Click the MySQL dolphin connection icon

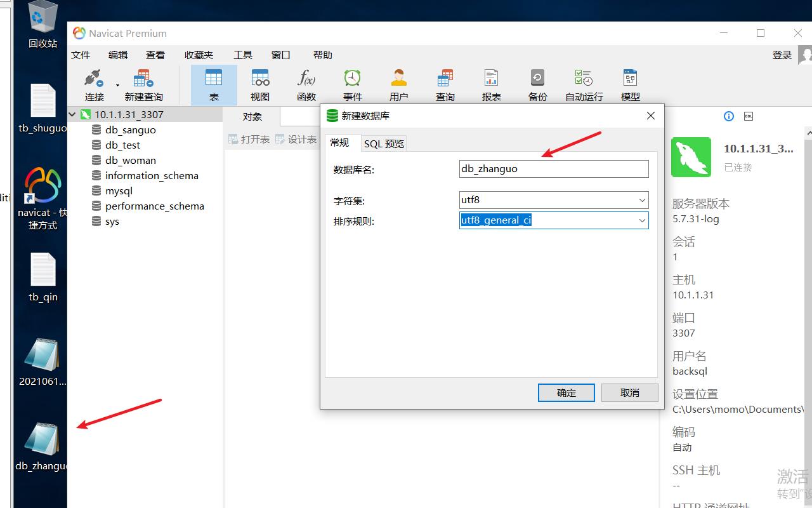point(691,157)
